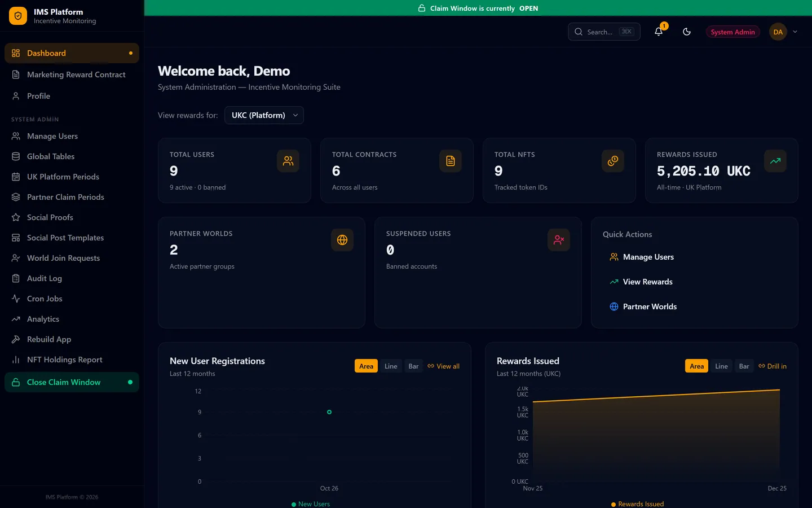812x508 pixels.
Task: Click the Partner Worlds globe icon
Action: tap(342, 240)
